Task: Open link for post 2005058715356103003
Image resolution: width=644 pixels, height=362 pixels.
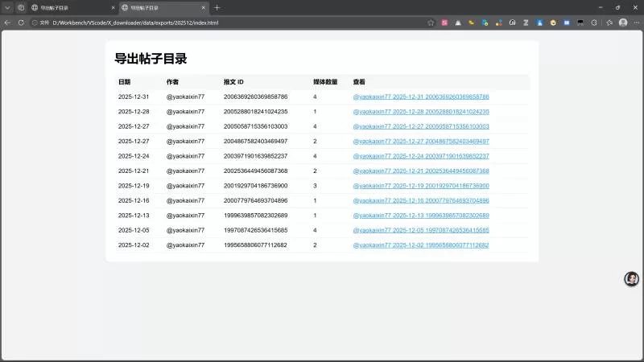Action: [x=421, y=126]
